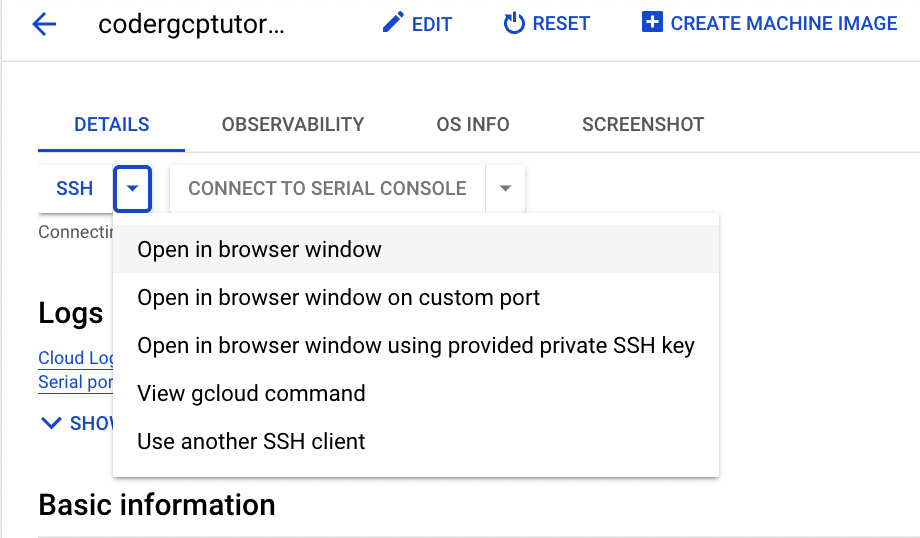Click Connect to Serial Console button

click(327, 188)
